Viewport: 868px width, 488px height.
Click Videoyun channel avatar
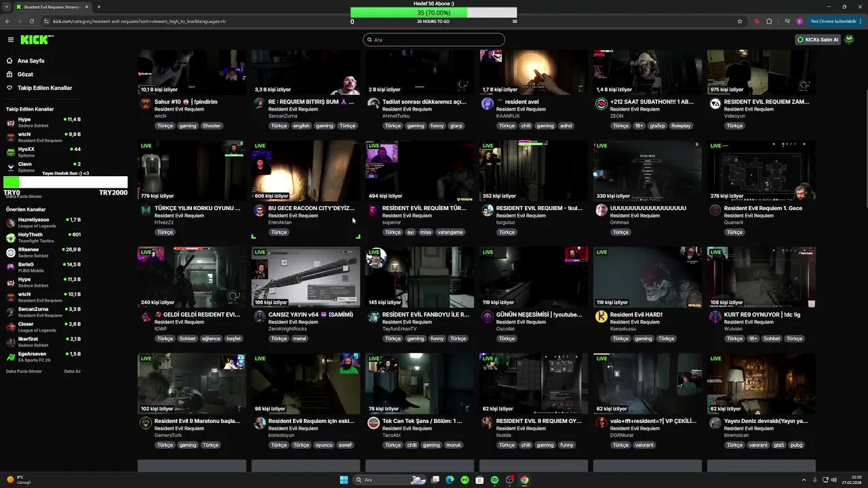tap(715, 104)
